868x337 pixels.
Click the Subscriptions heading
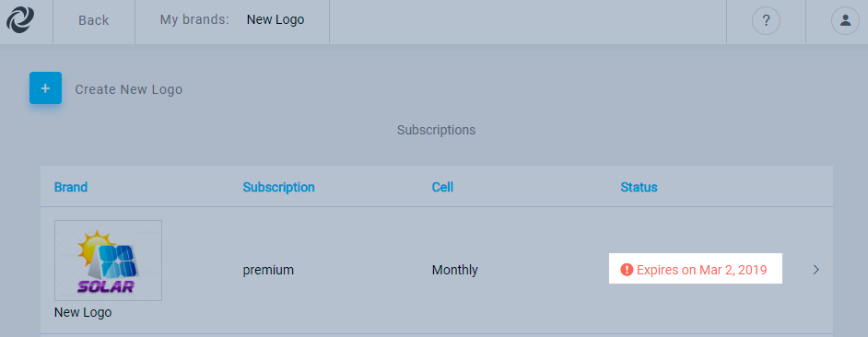436,130
